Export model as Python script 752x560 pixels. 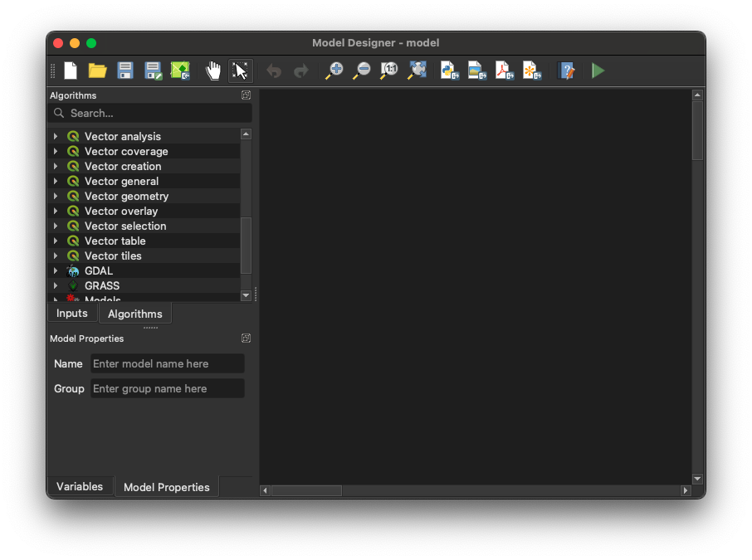point(450,71)
